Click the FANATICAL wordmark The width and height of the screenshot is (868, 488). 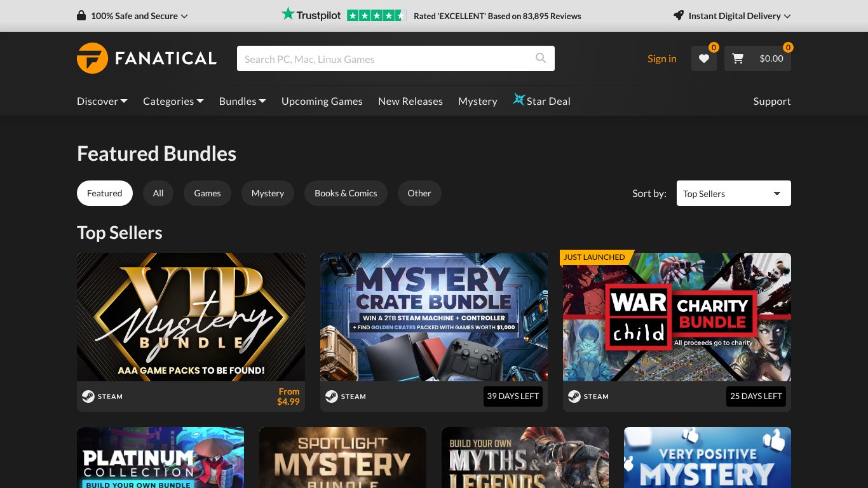166,58
